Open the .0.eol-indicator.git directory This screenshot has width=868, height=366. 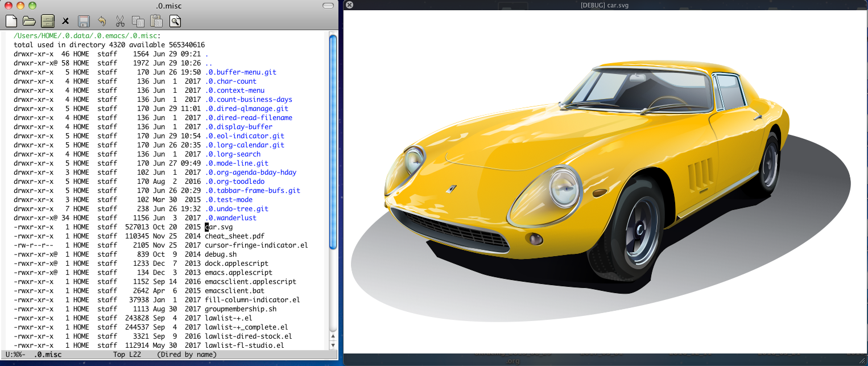click(x=245, y=136)
